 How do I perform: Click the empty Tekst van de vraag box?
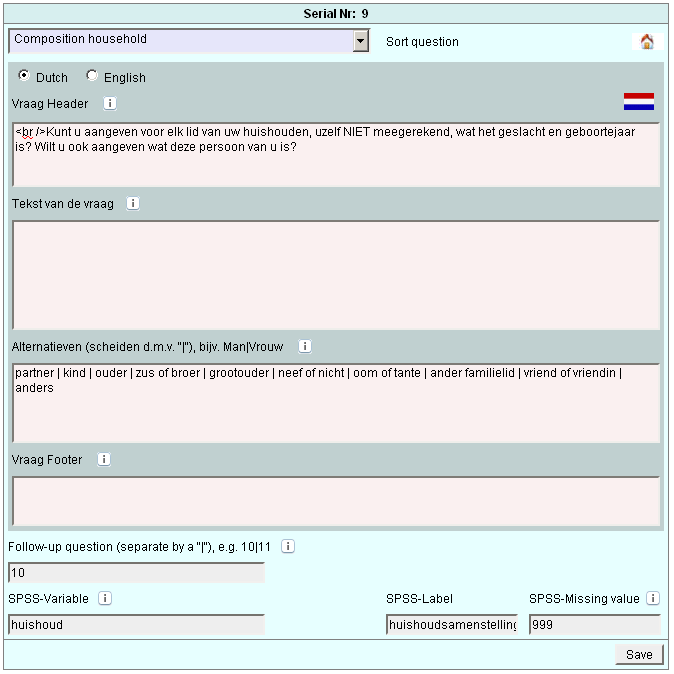tap(335, 275)
